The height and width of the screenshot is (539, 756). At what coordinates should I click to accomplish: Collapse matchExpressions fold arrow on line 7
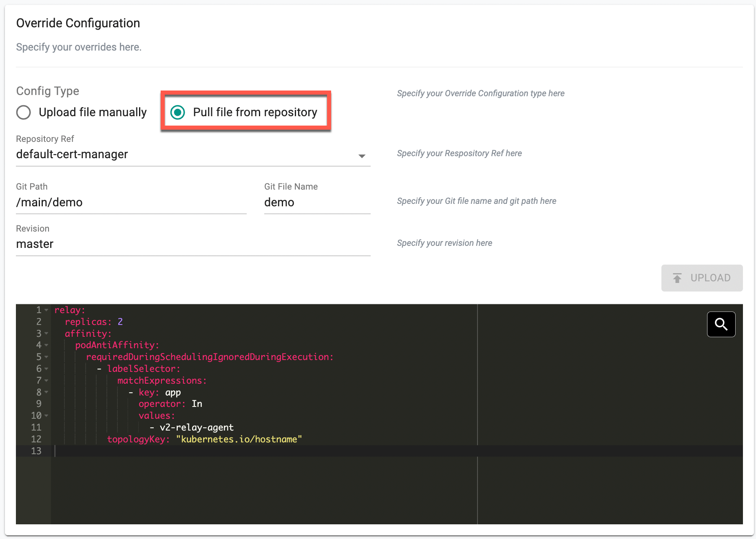click(x=46, y=381)
